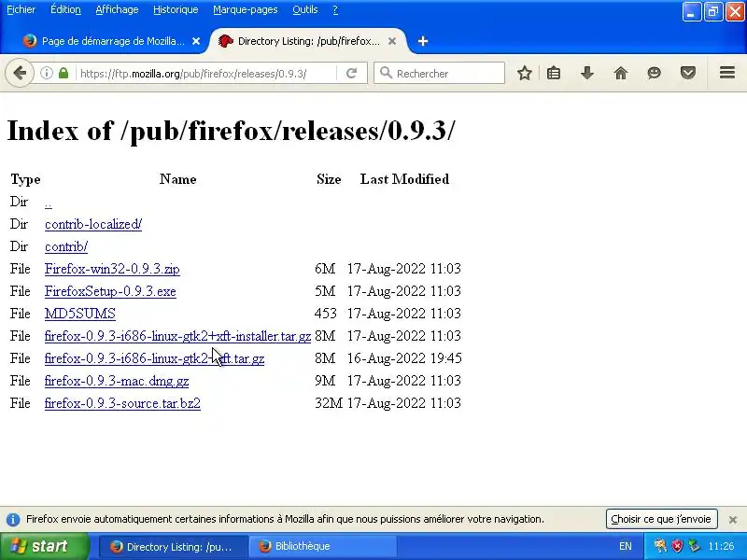Viewport: 747px width, 560px height.
Task: Click the site information (i) icon
Action: pos(46,74)
